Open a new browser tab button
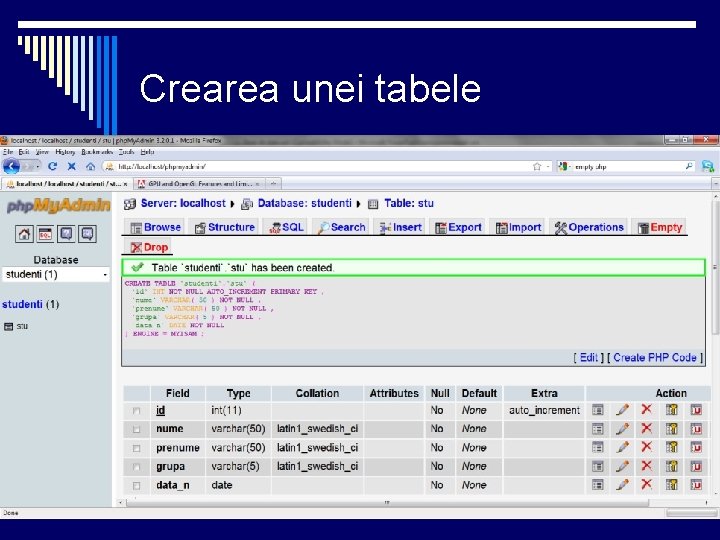 [273, 184]
